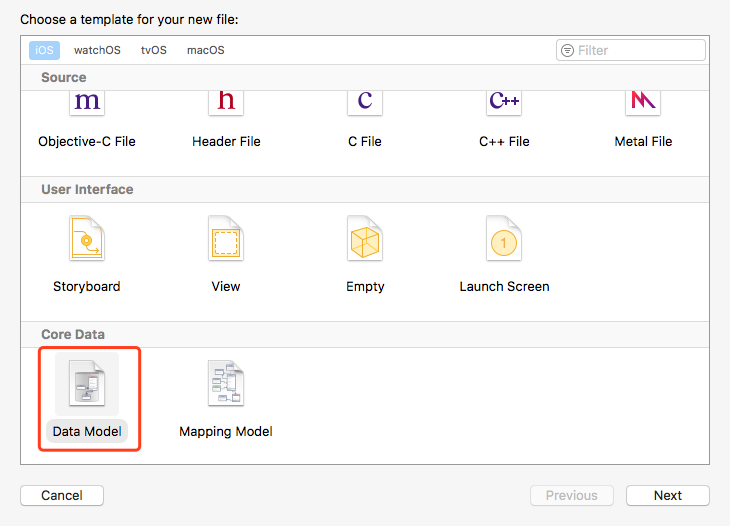Image resolution: width=730 pixels, height=526 pixels.
Task: Click the Previous button
Action: click(x=572, y=495)
